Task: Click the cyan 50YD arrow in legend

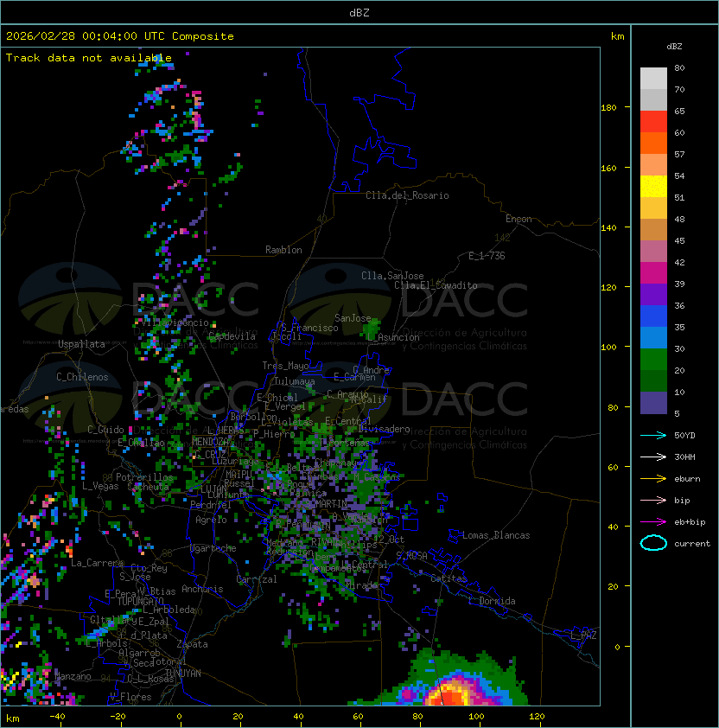Action: click(653, 435)
